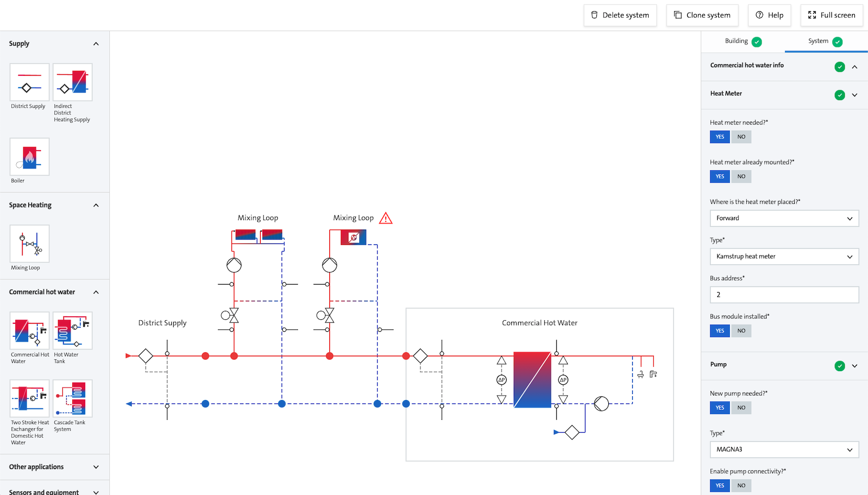
Task: Select the District Supply component icon
Action: point(30,82)
